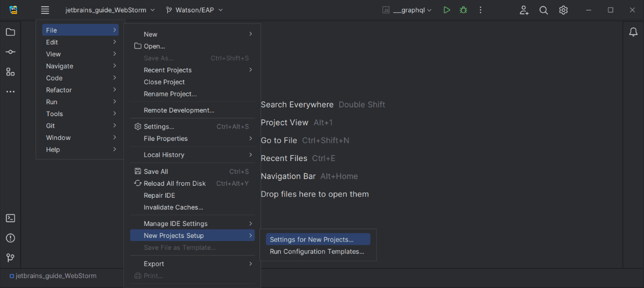Viewport: 644px width, 288px height.
Task: Open the Notifications bell icon
Action: pyautogui.click(x=633, y=32)
